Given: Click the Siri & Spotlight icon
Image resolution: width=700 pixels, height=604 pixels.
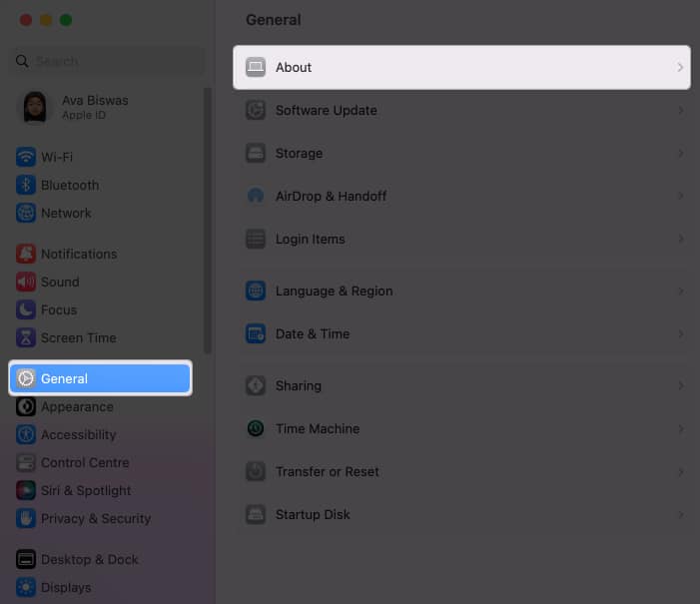Looking at the screenshot, I should coord(26,490).
